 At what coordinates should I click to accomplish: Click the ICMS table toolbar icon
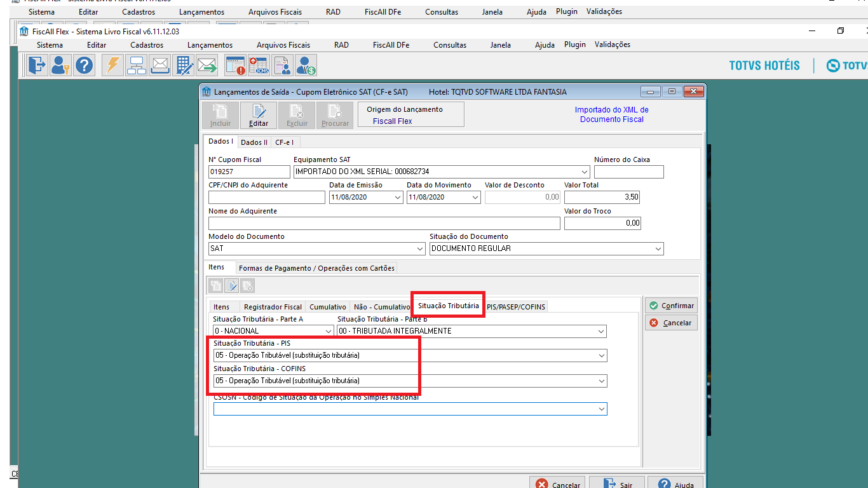coord(259,65)
